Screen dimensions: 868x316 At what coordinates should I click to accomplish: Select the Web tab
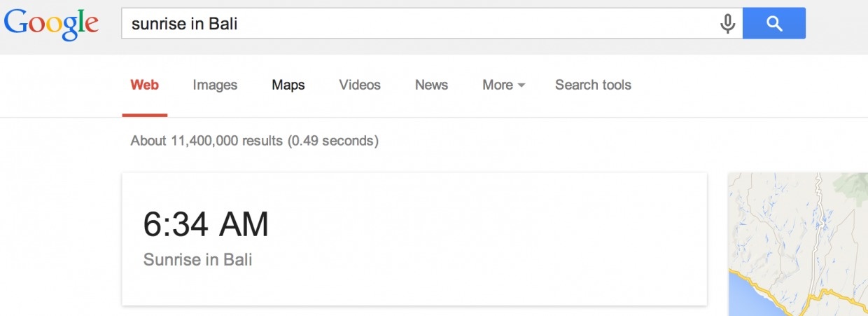(144, 85)
